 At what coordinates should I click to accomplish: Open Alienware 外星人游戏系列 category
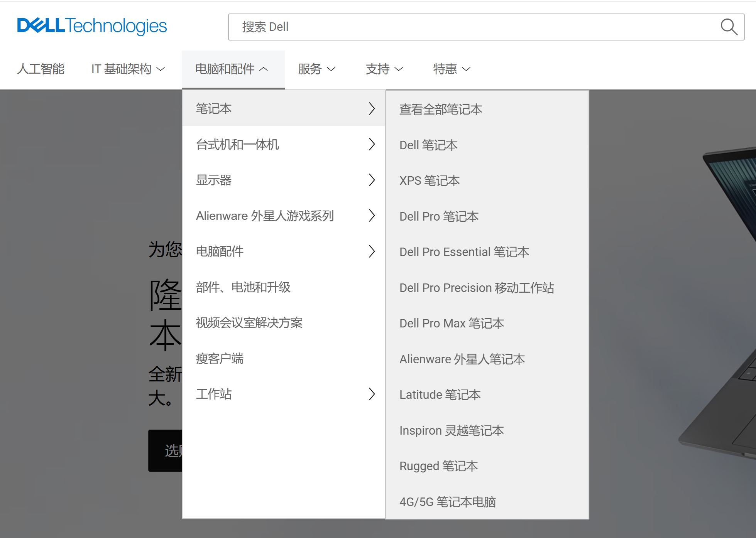coord(284,216)
